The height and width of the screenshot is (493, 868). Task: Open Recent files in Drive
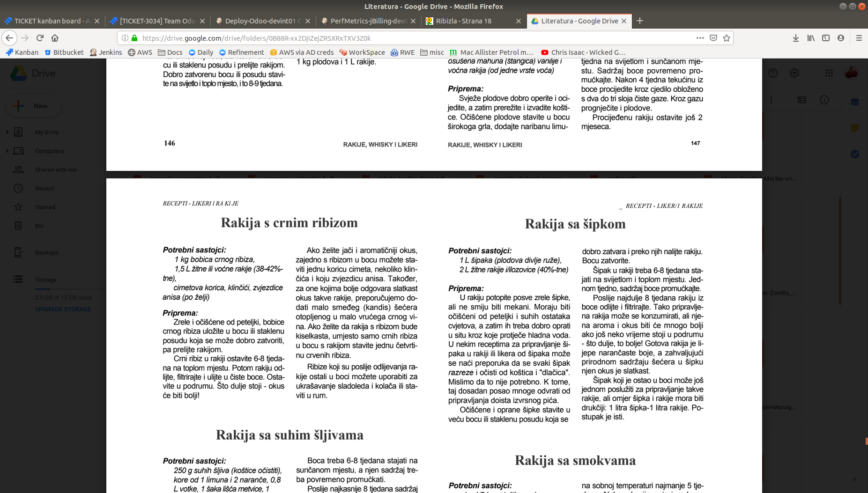[x=45, y=188]
